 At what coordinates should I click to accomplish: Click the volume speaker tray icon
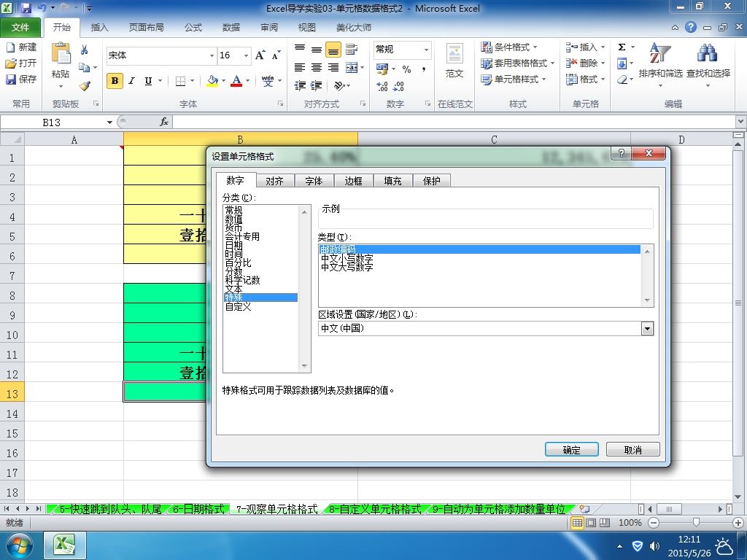tap(655, 545)
